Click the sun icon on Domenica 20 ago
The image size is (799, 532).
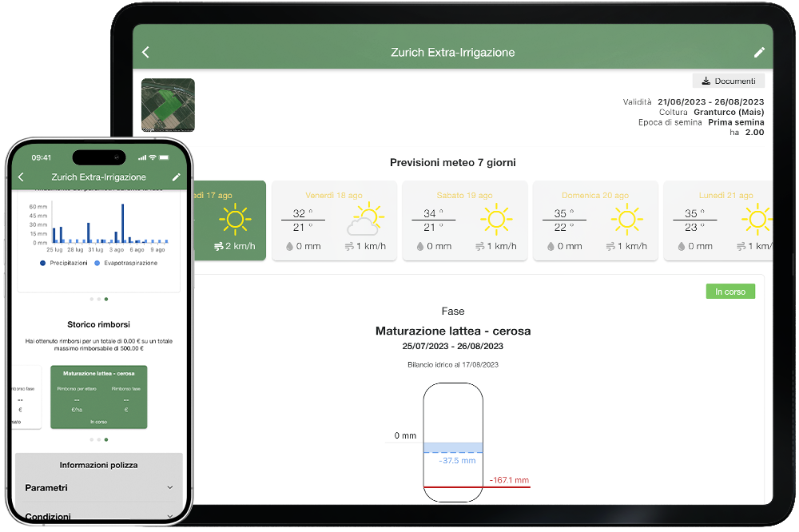pos(626,219)
